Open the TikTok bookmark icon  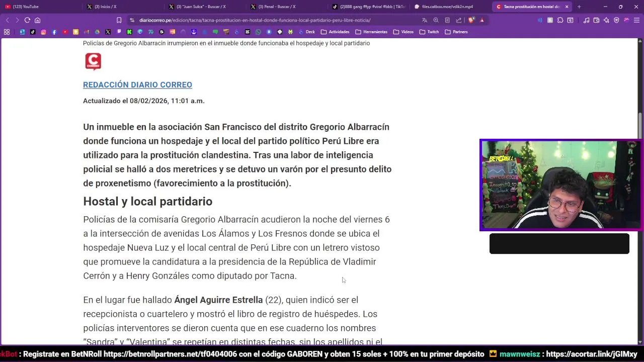[33, 32]
